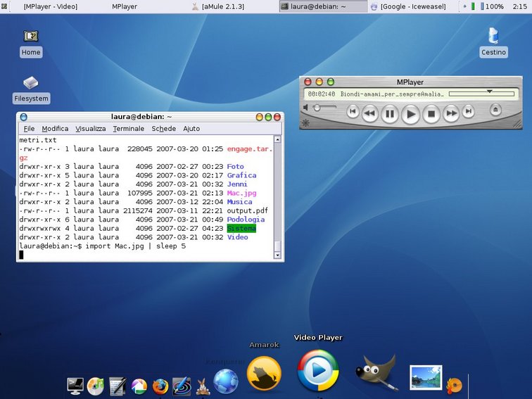This screenshot has height=399, width=532.
Task: Switch to the MPlayer - Video taskbar entry
Action: click(50, 6)
